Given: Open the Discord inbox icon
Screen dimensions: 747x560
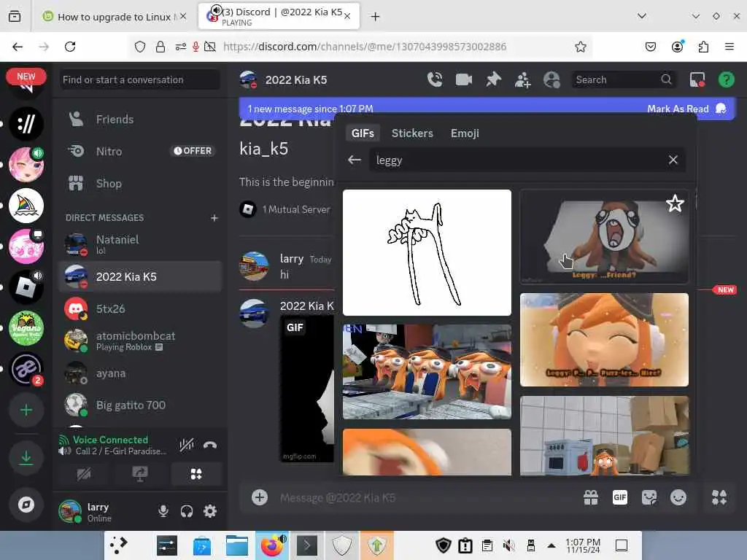Looking at the screenshot, I should (697, 79).
